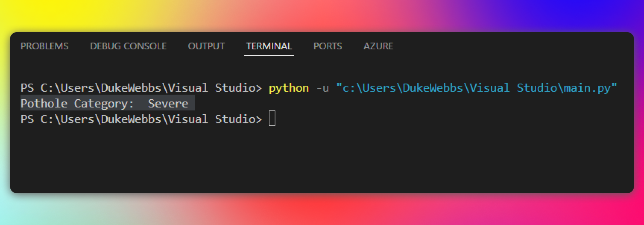This screenshot has width=644, height=225.
Task: Click DukeWebbs in the bottom prompt path
Action: point(131,119)
